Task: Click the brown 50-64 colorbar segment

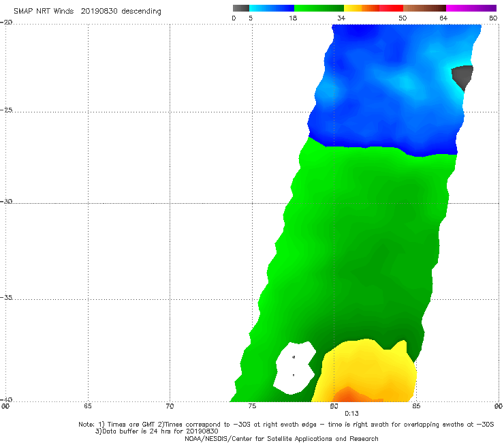Action: pos(424,8)
